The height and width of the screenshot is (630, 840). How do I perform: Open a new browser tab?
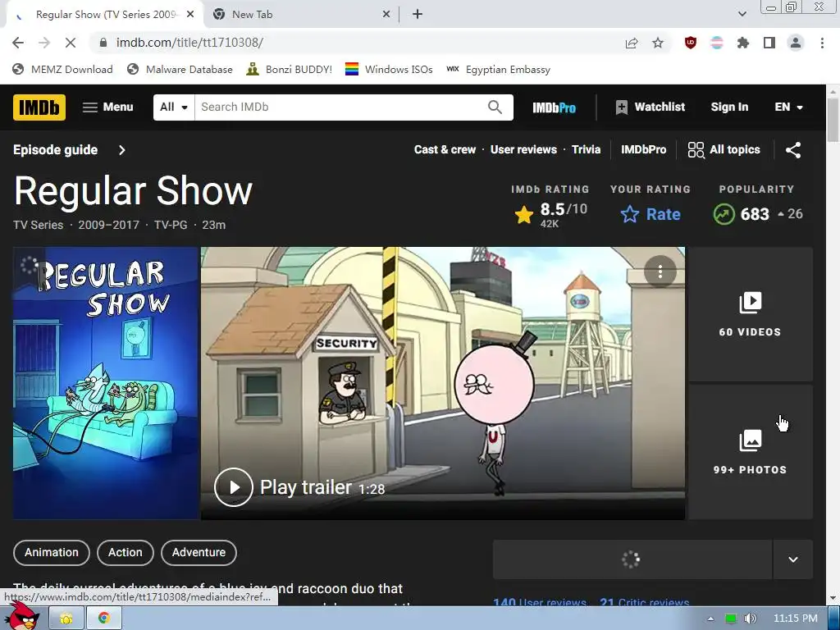pyautogui.click(x=418, y=15)
